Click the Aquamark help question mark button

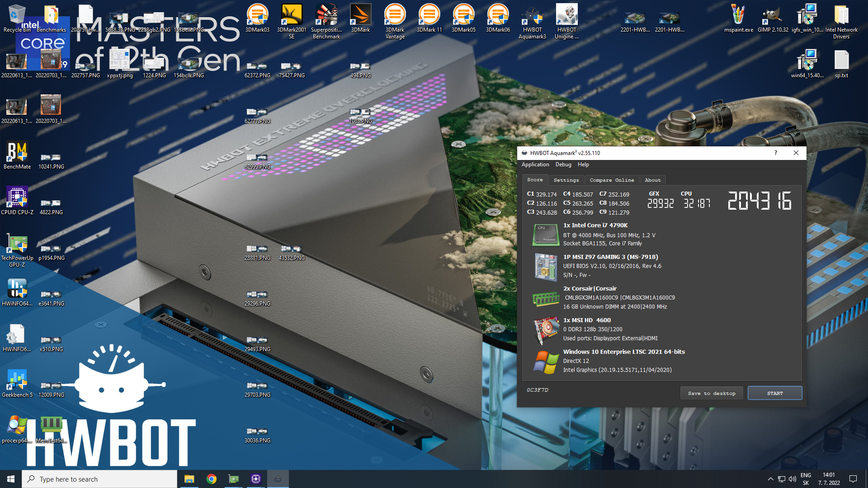[x=776, y=153]
